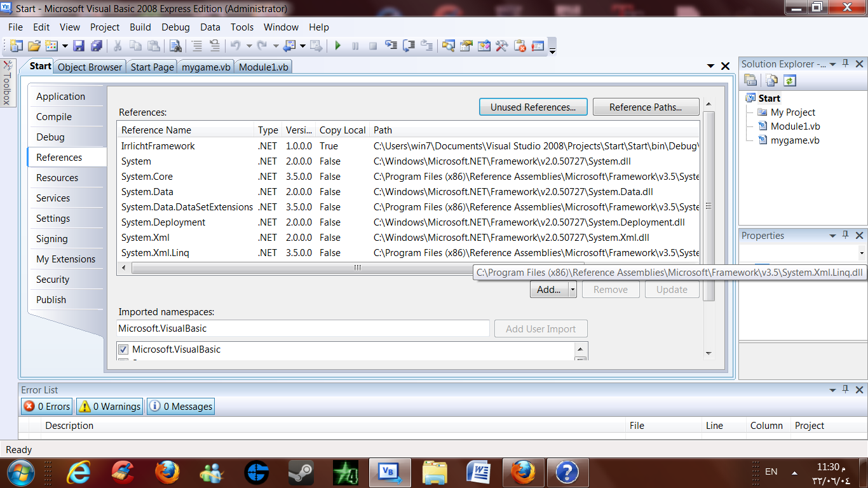Open the Project menu
This screenshot has width=868, height=488.
pos(105,27)
